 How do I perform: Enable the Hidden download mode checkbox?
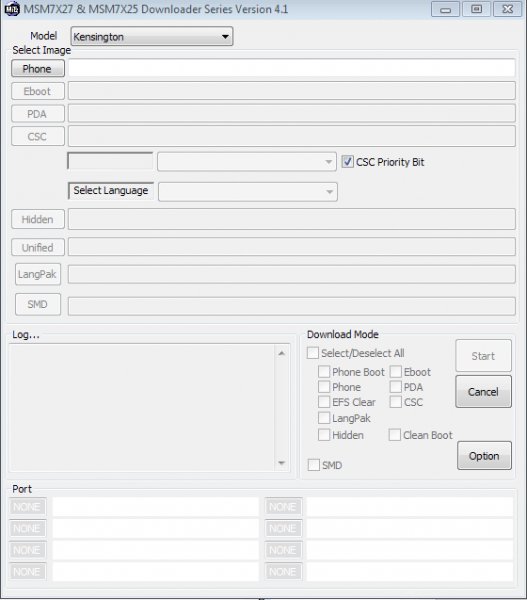click(x=324, y=435)
